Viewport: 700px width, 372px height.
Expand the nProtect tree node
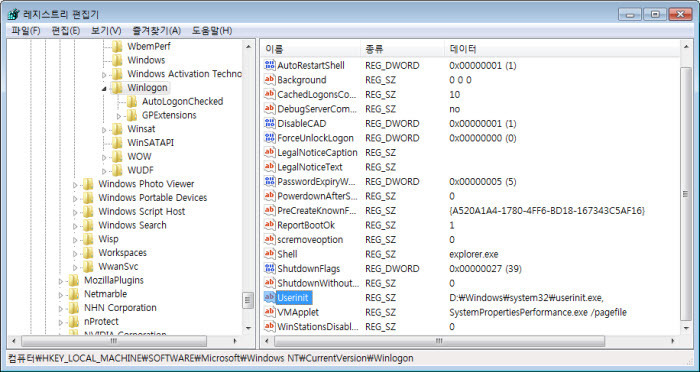[61, 322]
